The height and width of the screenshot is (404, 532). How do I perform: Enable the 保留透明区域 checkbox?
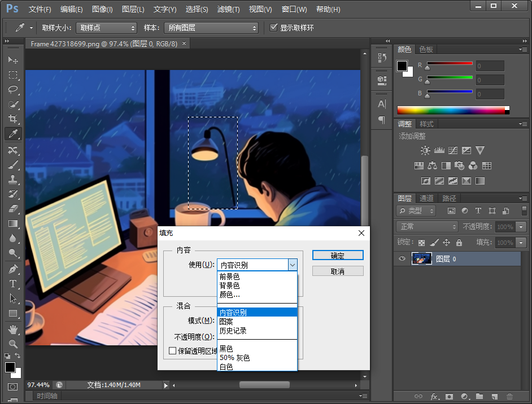[173, 351]
